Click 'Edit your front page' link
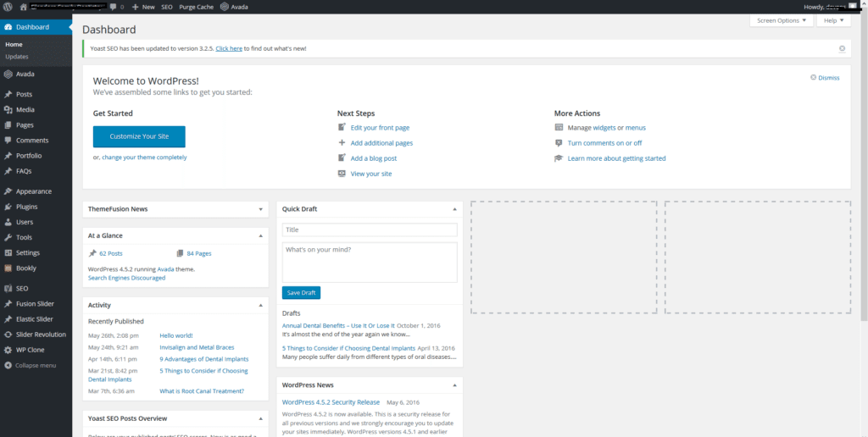The width and height of the screenshot is (868, 437). point(380,128)
